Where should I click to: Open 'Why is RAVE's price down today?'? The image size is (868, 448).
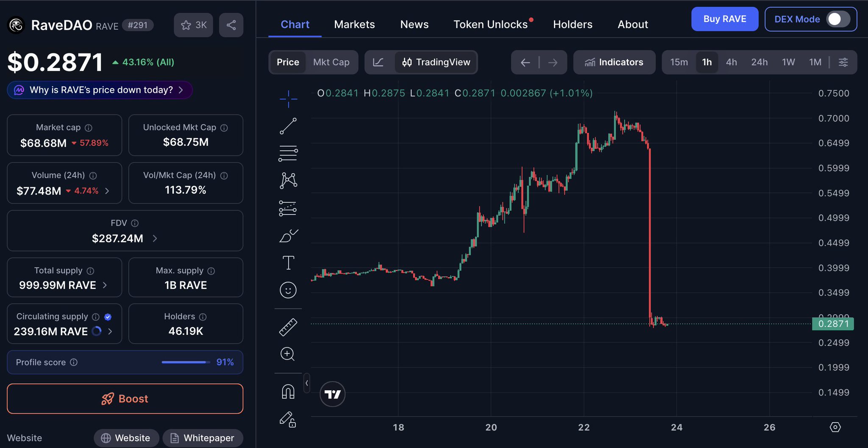(x=100, y=90)
